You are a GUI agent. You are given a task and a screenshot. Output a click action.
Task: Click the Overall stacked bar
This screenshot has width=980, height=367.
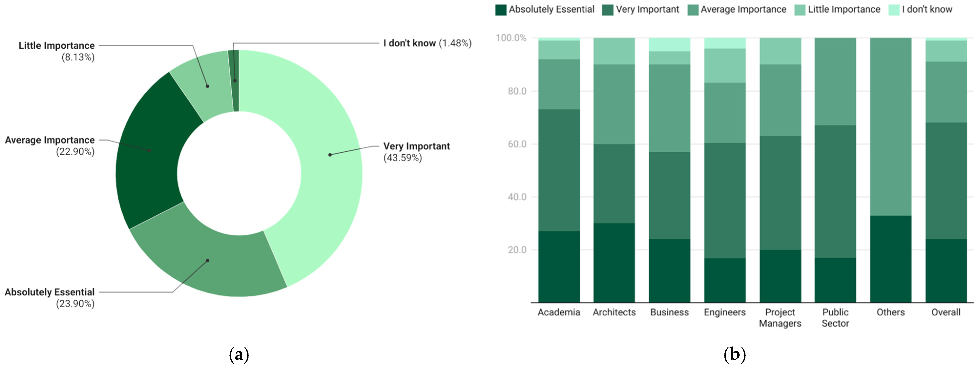point(946,170)
